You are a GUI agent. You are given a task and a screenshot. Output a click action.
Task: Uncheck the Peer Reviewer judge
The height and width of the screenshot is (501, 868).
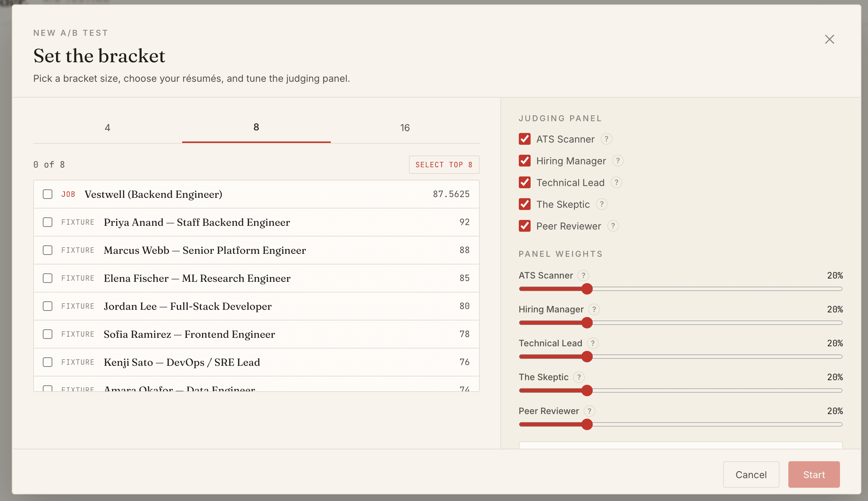[525, 226]
